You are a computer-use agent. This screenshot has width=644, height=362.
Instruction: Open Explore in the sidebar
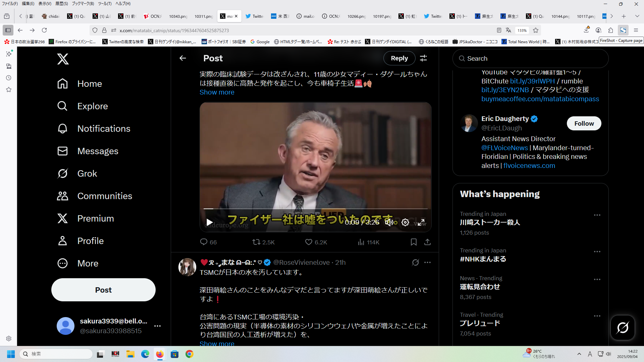click(83, 106)
